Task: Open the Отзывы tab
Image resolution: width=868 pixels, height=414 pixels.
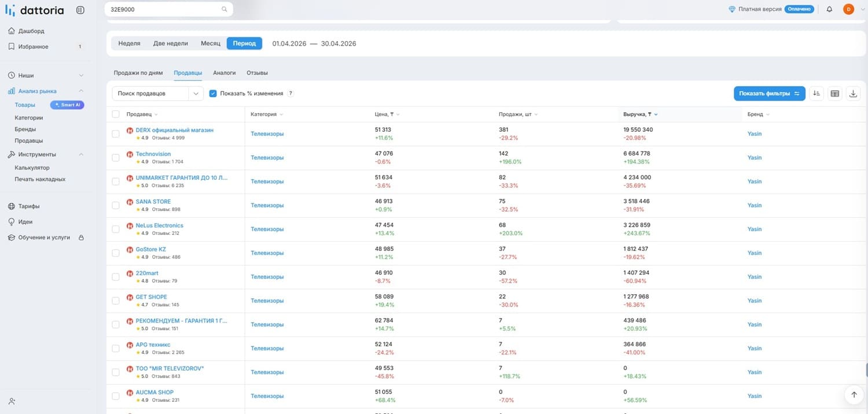Action: [x=257, y=73]
